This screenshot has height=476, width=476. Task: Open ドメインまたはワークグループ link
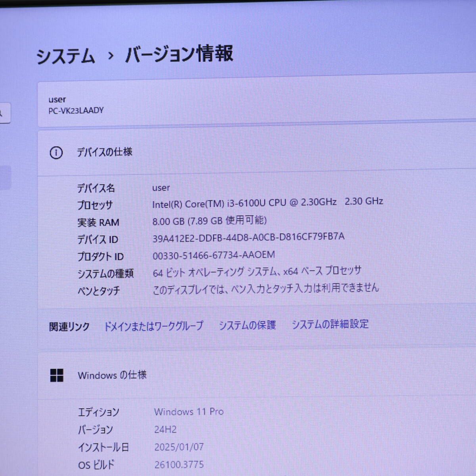coord(153,326)
